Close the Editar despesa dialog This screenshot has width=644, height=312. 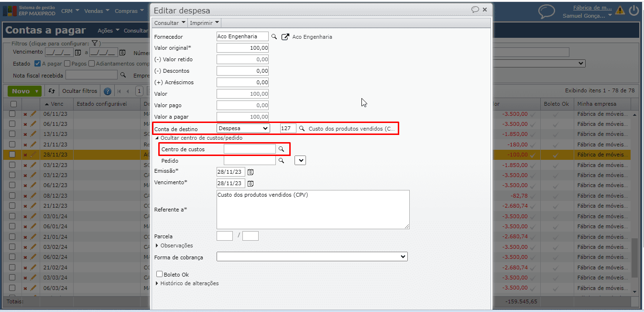coord(485,10)
